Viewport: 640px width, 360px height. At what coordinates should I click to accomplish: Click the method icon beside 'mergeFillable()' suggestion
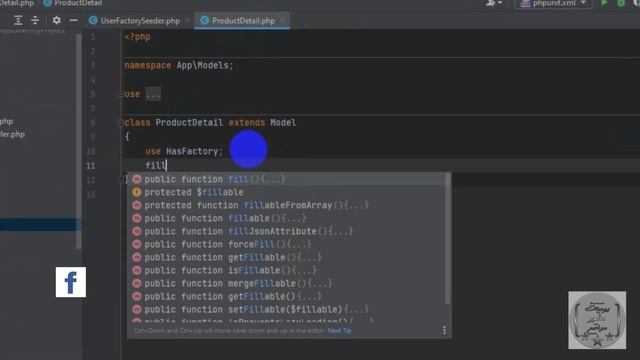coord(137,284)
